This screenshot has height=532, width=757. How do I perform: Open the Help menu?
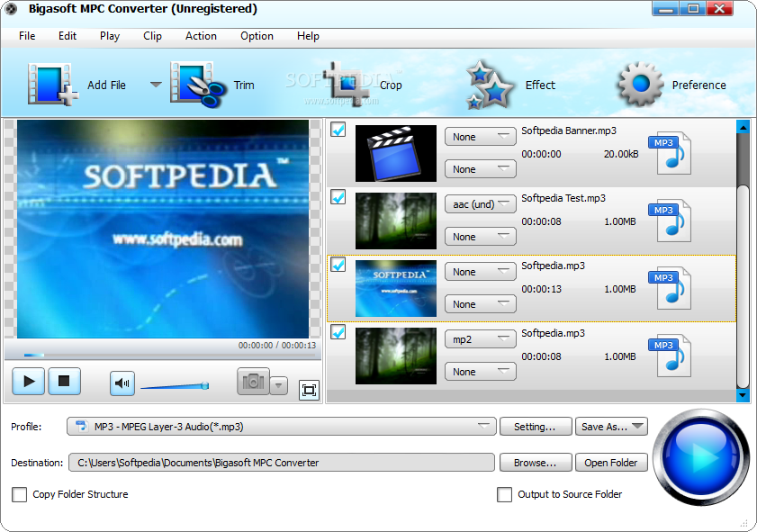308,36
